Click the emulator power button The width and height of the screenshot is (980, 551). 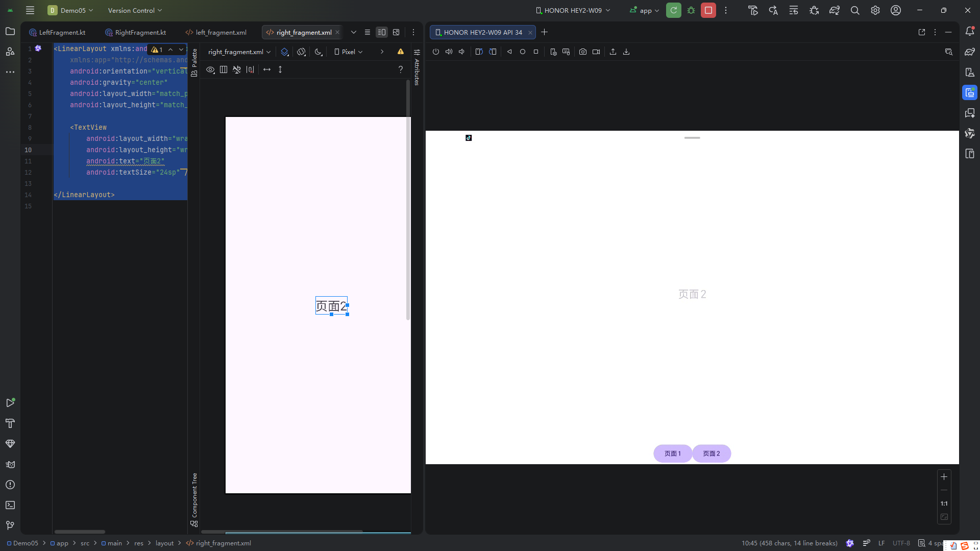tap(435, 52)
